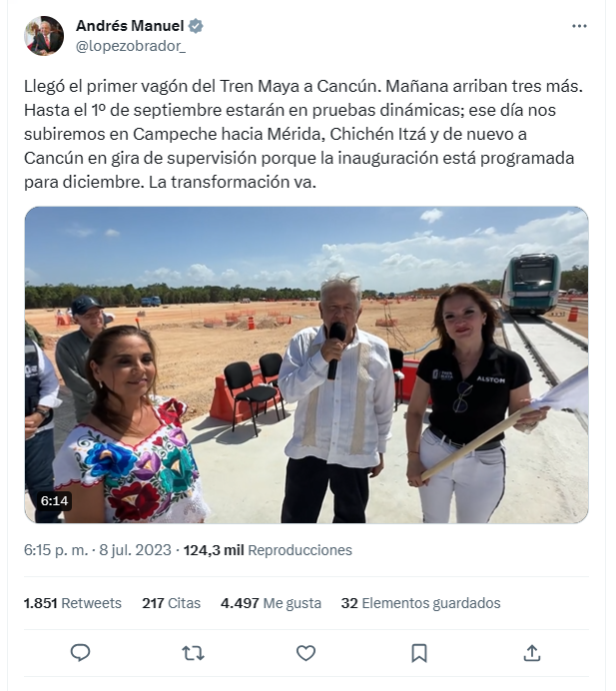Bookmark the tweet with the bookmark icon
The image size is (616, 691).
419,653
